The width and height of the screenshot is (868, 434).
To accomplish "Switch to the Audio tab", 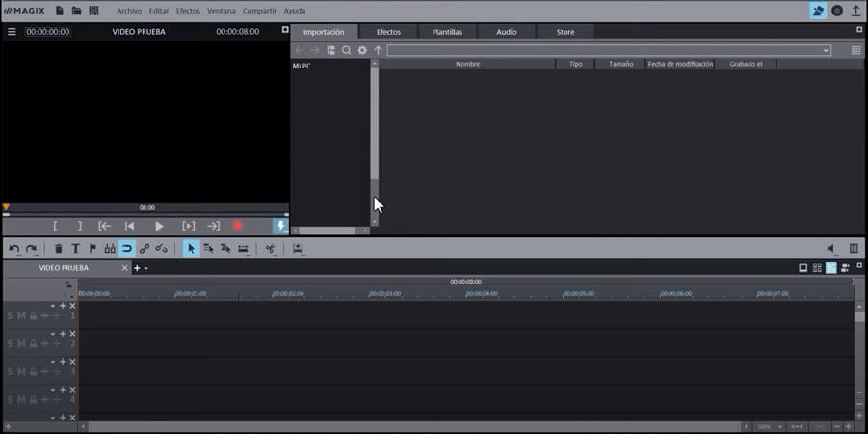I will coord(507,32).
